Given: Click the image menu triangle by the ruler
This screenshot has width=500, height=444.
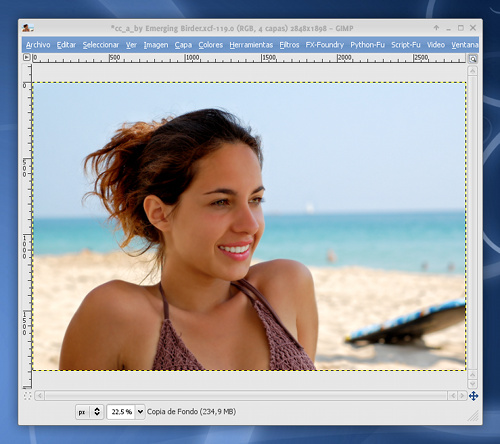Looking at the screenshot, I should (27, 57).
